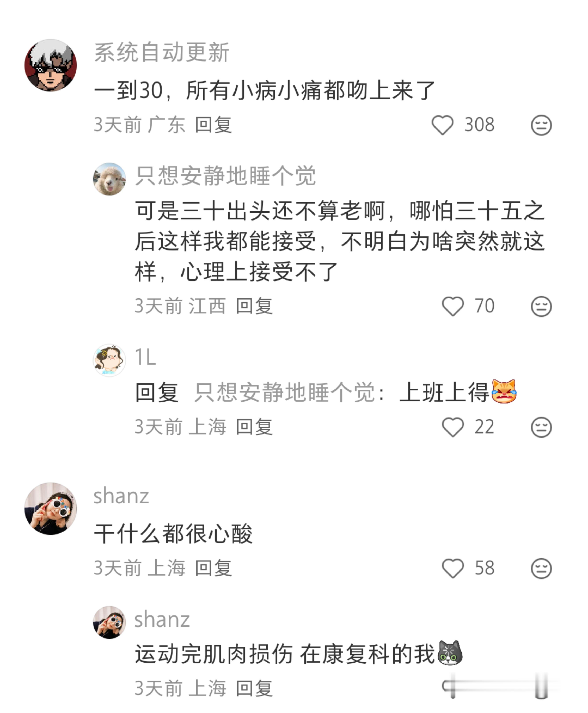Like shanz's comment with 58 likes

453,568
